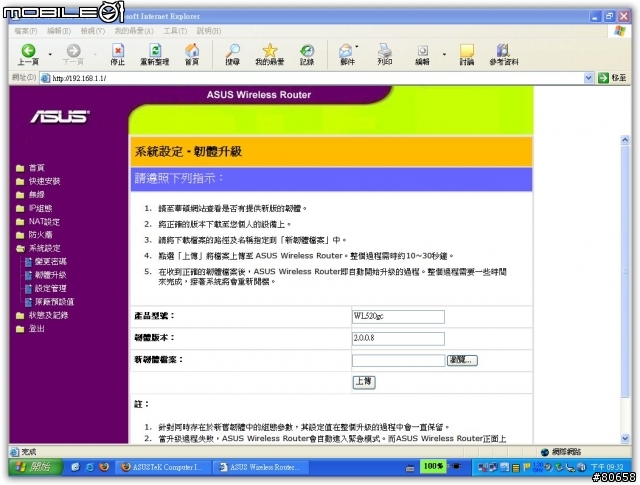Image resolution: width=640 pixels, height=485 pixels.
Task: Refresh the page with 重新整理 icon
Action: 155,54
